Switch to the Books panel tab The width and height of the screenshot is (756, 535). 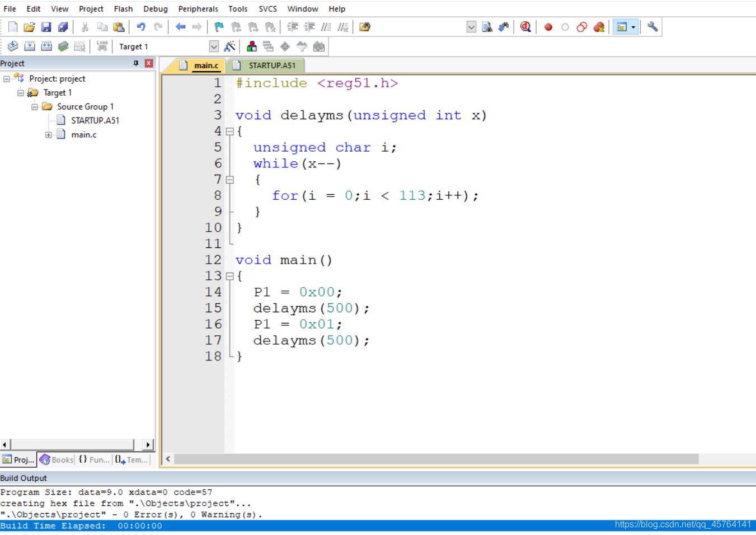[56, 459]
